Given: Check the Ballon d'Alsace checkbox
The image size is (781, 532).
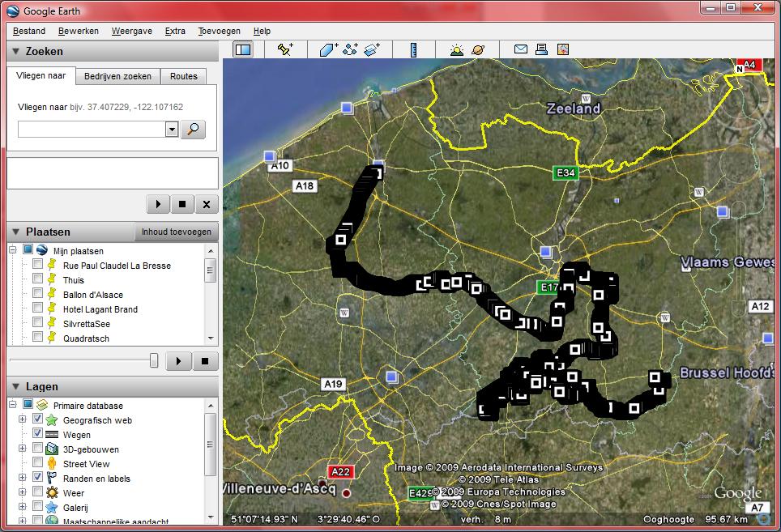Looking at the screenshot, I should [x=37, y=292].
